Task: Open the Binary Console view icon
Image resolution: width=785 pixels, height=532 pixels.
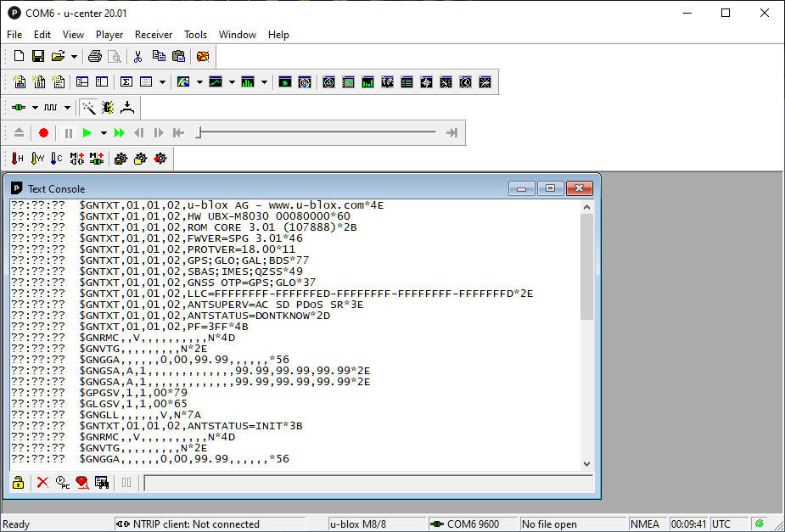Action: pos(38,82)
